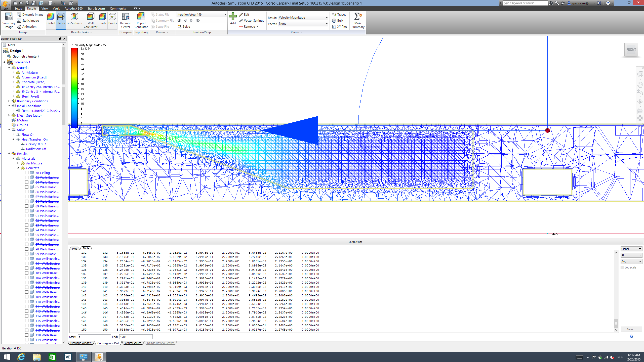Check the 83 Walls:Basic checkbox

(27, 177)
